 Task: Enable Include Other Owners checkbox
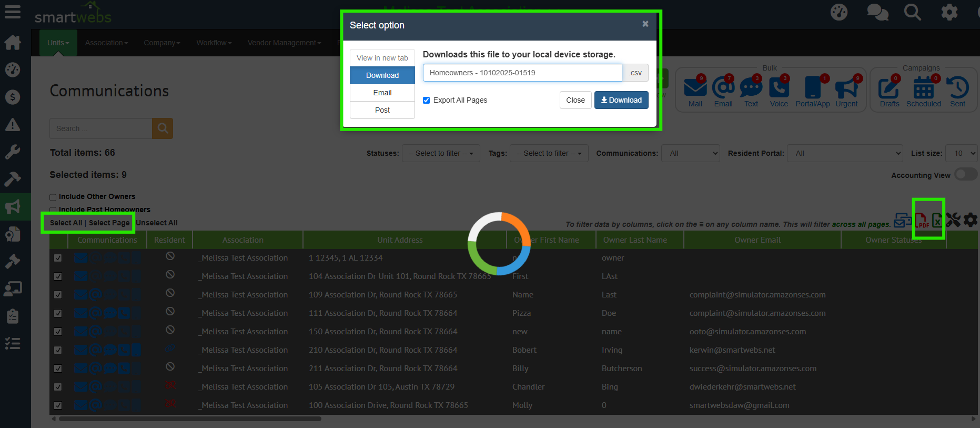tap(53, 197)
